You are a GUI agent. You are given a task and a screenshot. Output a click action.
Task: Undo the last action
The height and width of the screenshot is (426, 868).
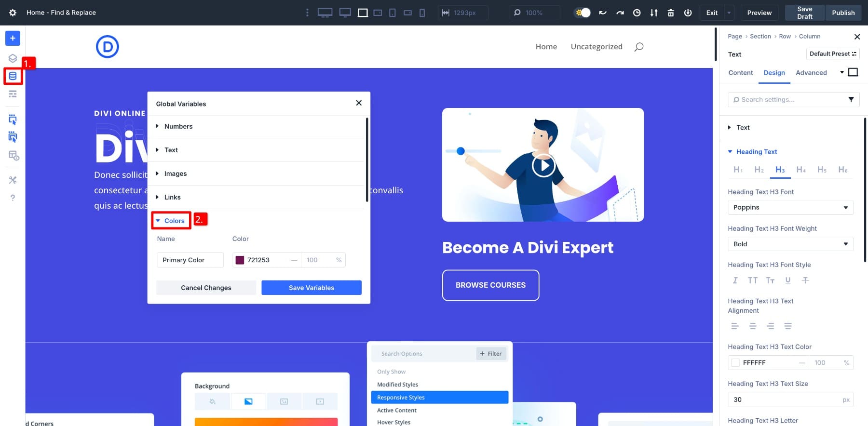[603, 13]
